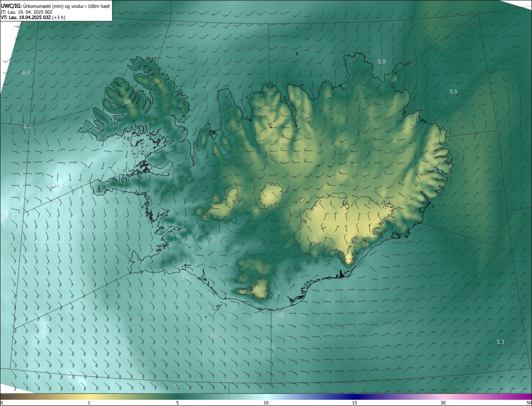Click the 4.5 value on the map
Viewport: 532px width, 406px height.
point(99,189)
